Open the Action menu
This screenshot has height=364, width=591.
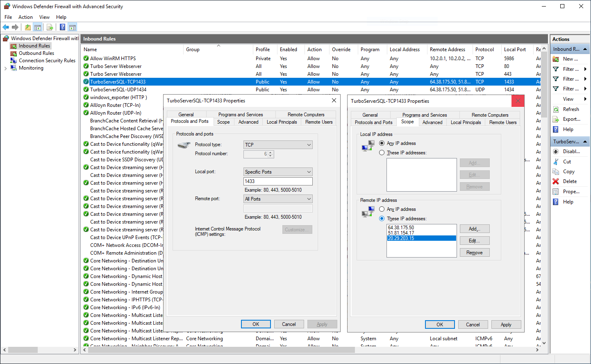pos(25,17)
